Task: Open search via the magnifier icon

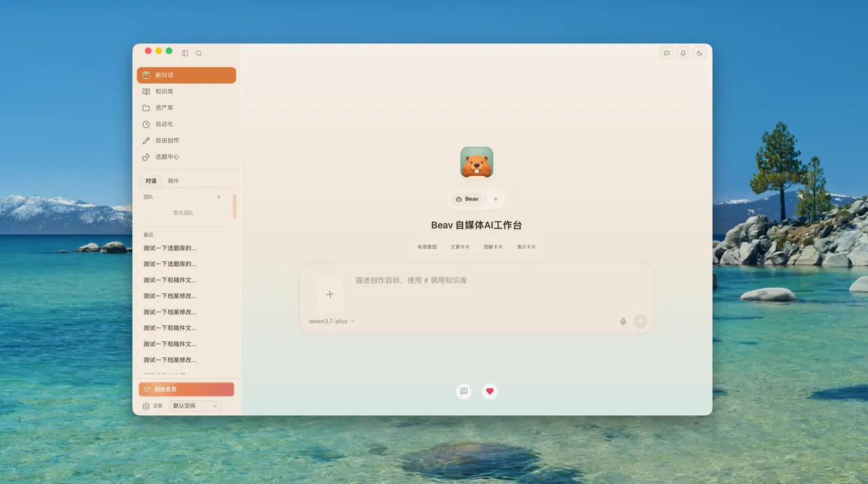Action: point(199,53)
